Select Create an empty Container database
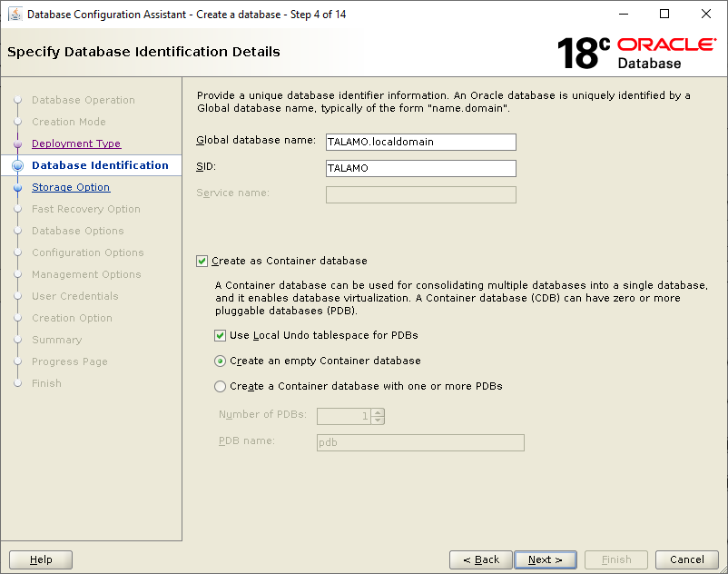 pyautogui.click(x=220, y=361)
